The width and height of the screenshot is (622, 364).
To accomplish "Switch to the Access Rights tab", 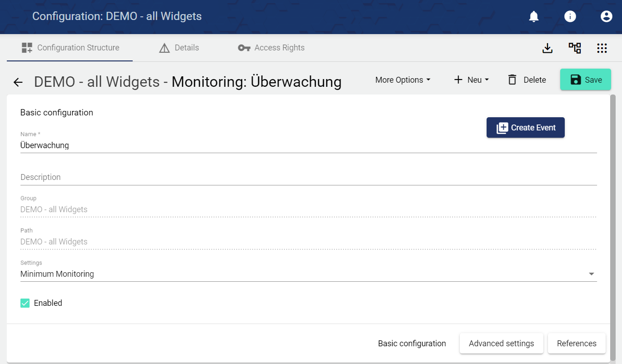I will coord(271,48).
